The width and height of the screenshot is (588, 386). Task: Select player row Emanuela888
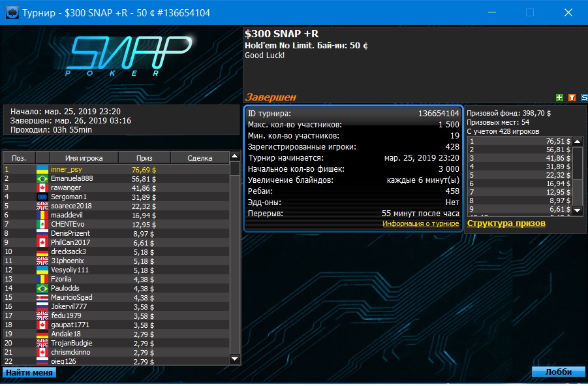[x=116, y=178]
